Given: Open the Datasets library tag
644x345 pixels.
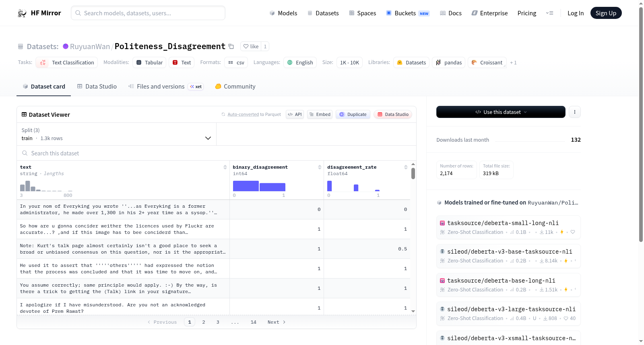Looking at the screenshot, I should [411, 62].
